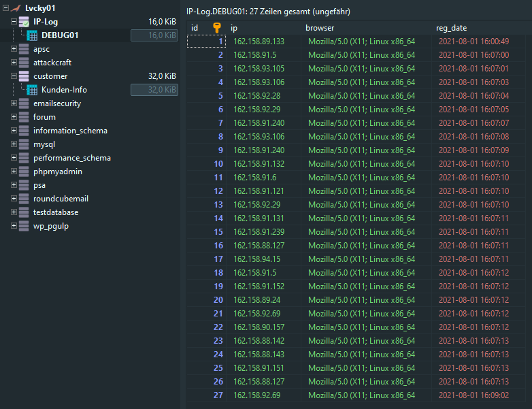Sort by the ip column header
Viewport: 532px width, 409px height.
[265, 28]
